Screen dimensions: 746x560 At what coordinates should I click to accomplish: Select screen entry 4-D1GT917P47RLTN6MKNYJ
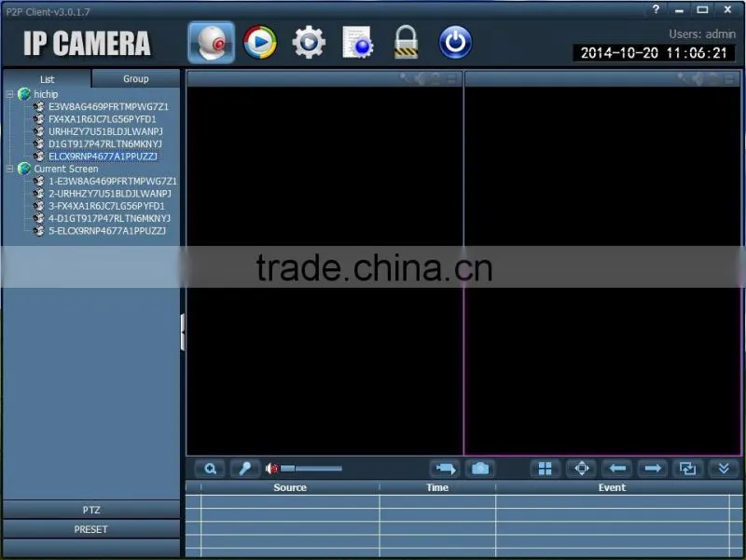tap(109, 218)
